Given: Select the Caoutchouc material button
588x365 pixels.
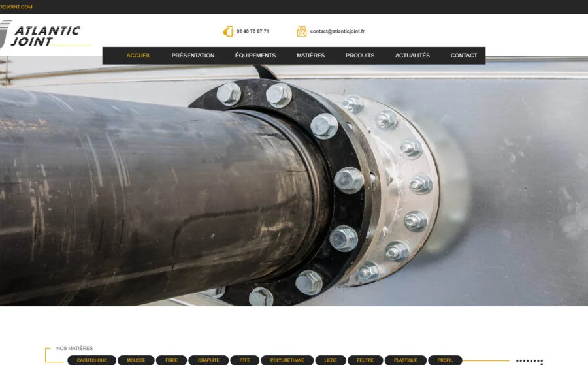Looking at the screenshot, I should tap(91, 360).
